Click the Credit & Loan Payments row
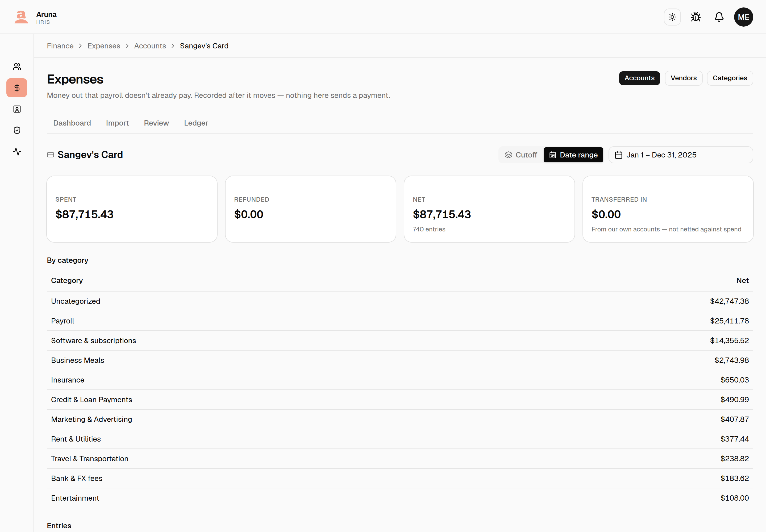Viewport: 766px width, 532px height. pyautogui.click(x=400, y=400)
